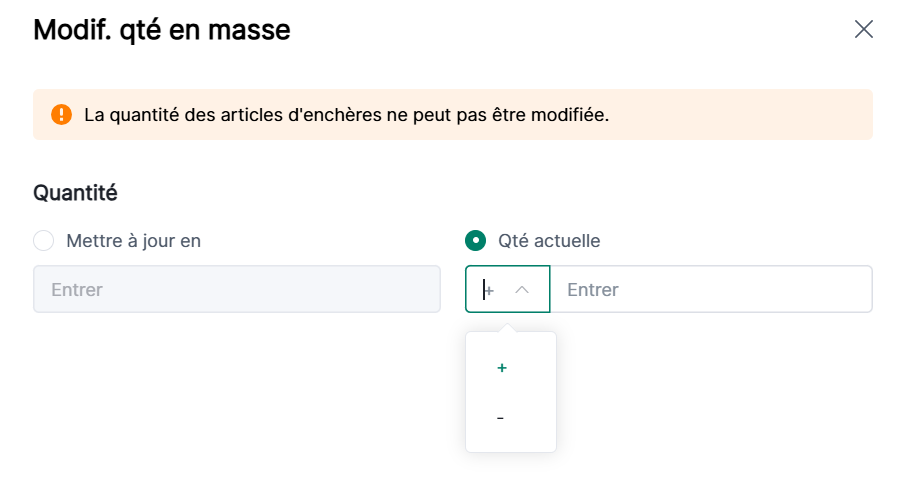Click the auction items quantity warning message
The image size is (911, 480).
tap(346, 115)
